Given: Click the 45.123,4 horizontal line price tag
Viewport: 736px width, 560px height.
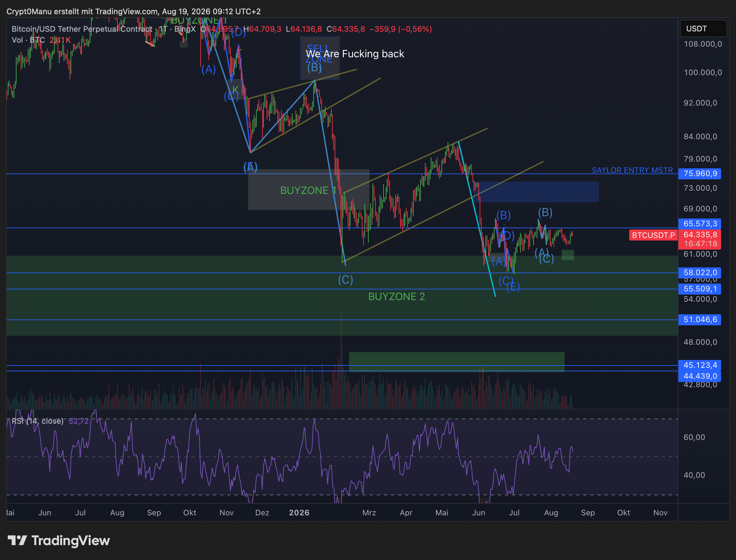Looking at the screenshot, I should point(700,365).
